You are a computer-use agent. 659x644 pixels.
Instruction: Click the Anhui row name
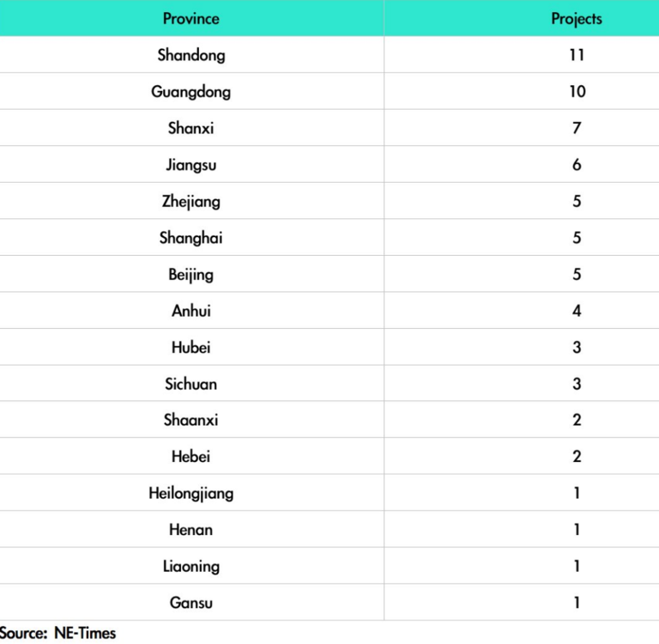(191, 311)
